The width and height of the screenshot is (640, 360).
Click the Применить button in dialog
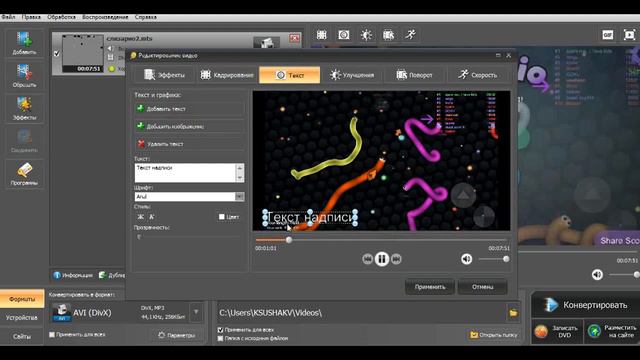click(430, 287)
